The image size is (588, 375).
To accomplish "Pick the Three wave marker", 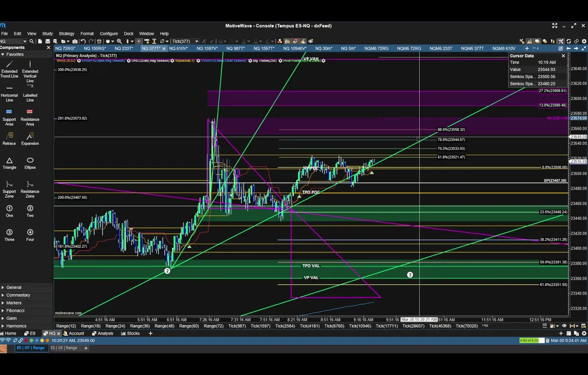I will pyautogui.click(x=9, y=235).
